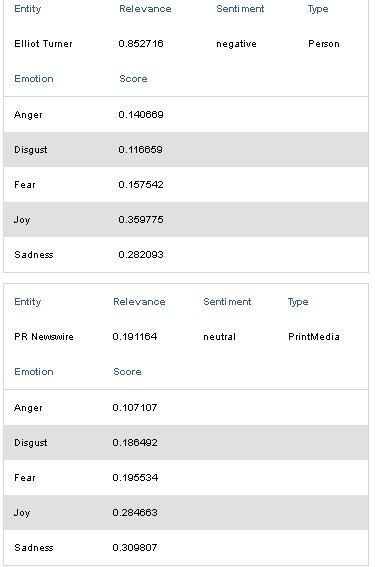Click the neutral sentiment value
This screenshot has height=567, width=375.
click(x=220, y=337)
